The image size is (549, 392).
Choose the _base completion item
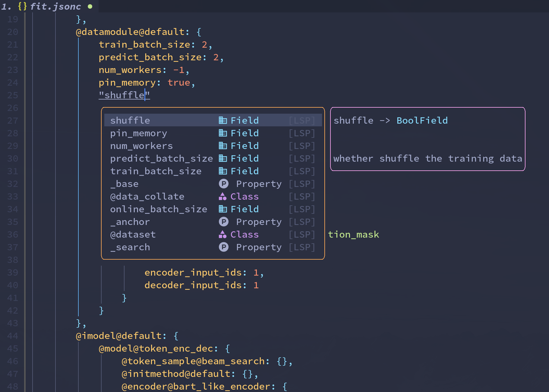point(213,184)
